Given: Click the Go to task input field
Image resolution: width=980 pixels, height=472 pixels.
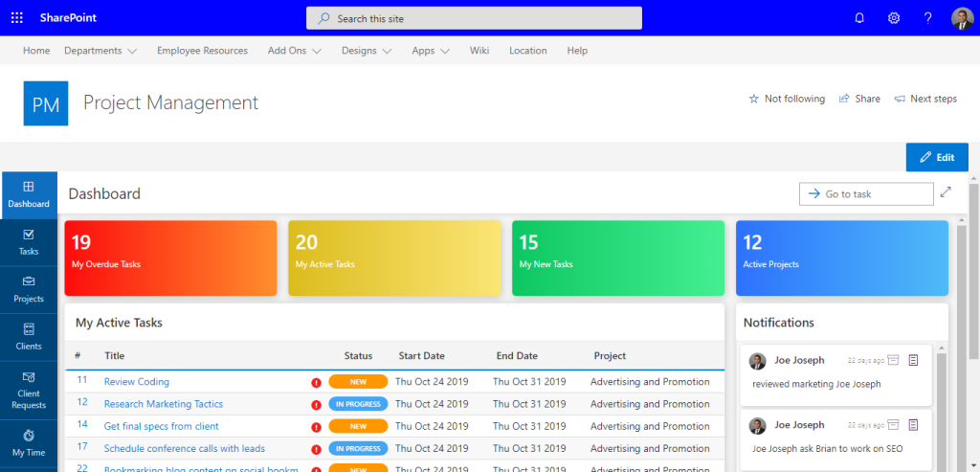Looking at the screenshot, I should pos(866,193).
